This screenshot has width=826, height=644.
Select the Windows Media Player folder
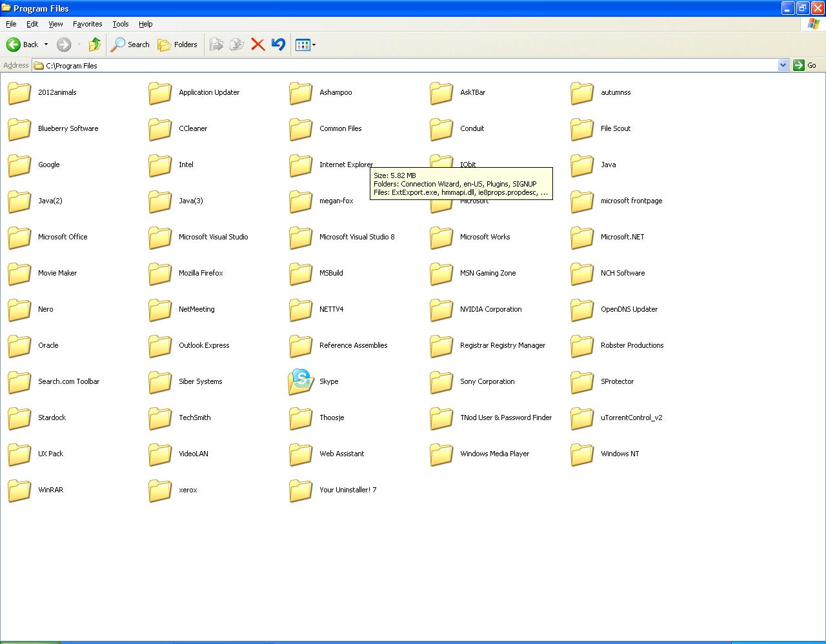point(479,454)
